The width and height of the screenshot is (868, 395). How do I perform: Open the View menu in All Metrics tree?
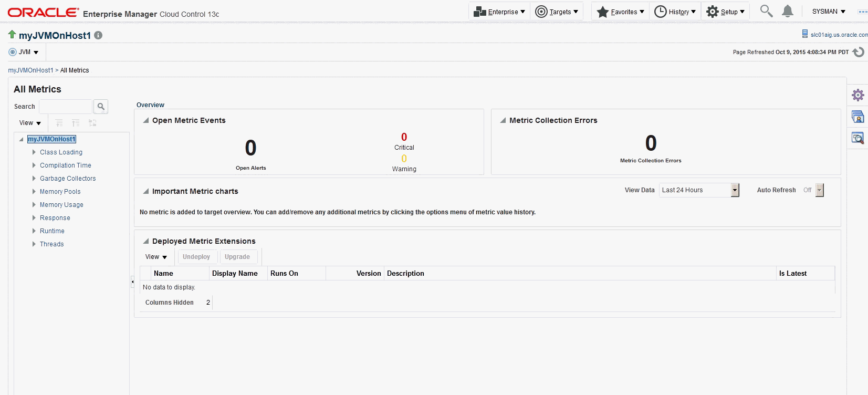click(30, 123)
